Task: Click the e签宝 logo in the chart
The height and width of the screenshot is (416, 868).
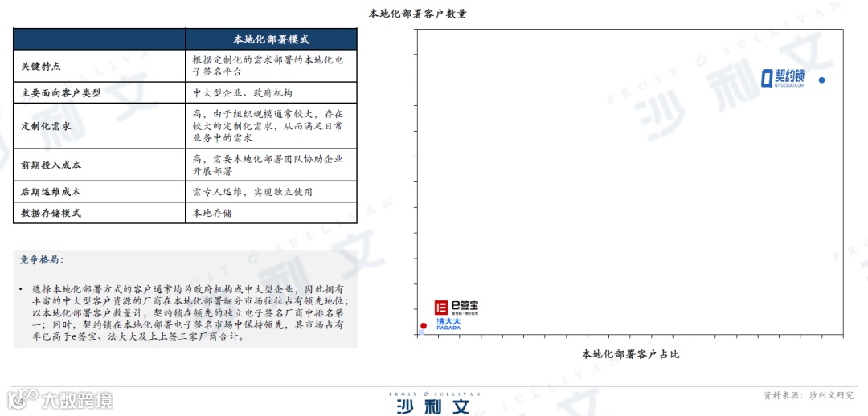Action: [x=457, y=308]
